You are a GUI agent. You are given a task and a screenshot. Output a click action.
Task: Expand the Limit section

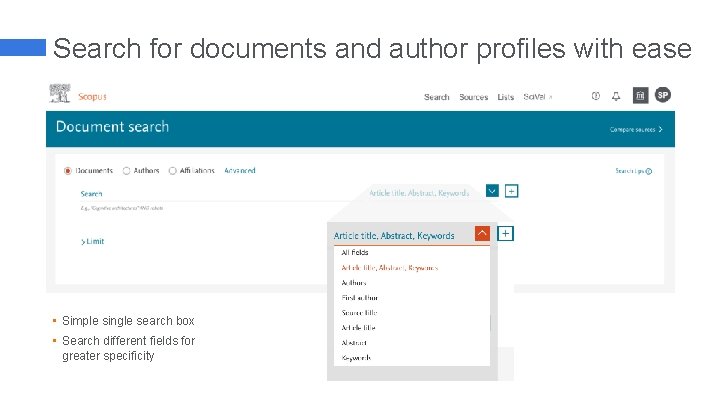(x=93, y=242)
